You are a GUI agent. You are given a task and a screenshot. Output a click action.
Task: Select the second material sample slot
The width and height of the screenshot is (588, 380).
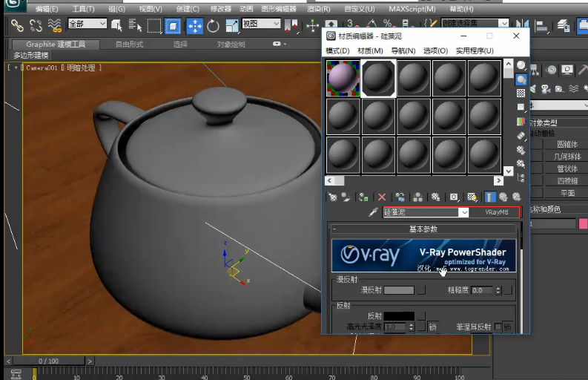point(378,79)
